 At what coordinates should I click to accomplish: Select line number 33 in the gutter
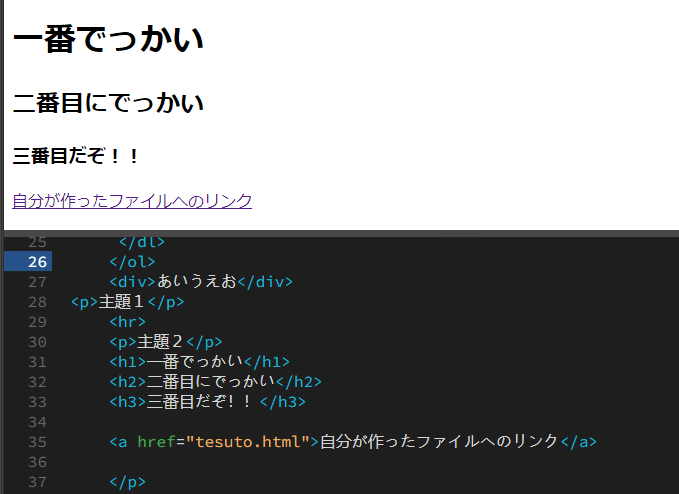tap(37, 402)
